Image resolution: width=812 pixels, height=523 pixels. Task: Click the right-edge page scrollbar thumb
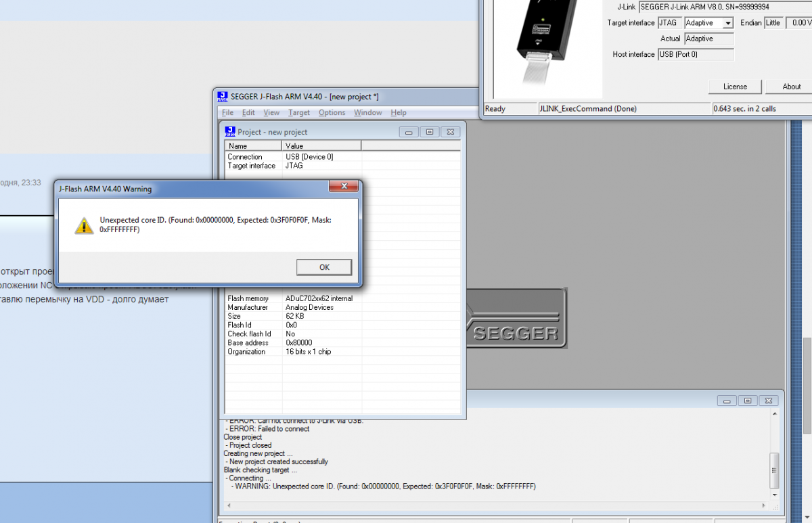pyautogui.click(x=808, y=386)
